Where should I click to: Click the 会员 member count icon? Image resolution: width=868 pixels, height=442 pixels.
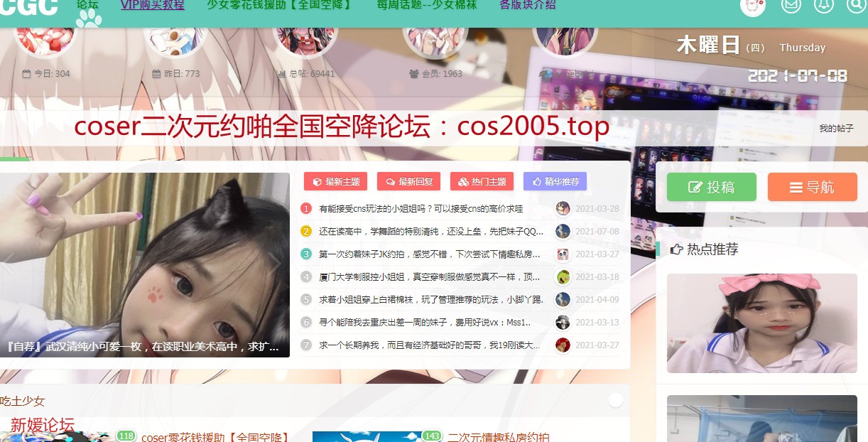pyautogui.click(x=414, y=73)
